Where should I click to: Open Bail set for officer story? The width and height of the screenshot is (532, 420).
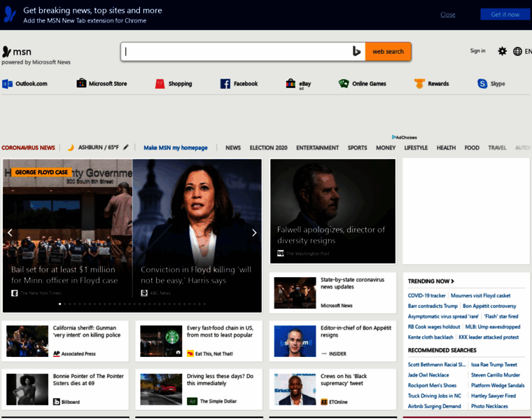(64, 275)
